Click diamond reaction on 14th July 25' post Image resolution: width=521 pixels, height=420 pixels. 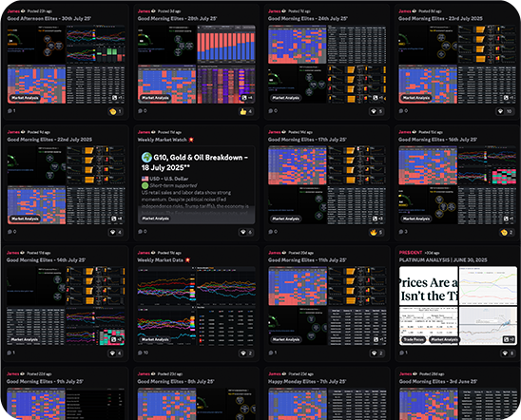(x=116, y=353)
